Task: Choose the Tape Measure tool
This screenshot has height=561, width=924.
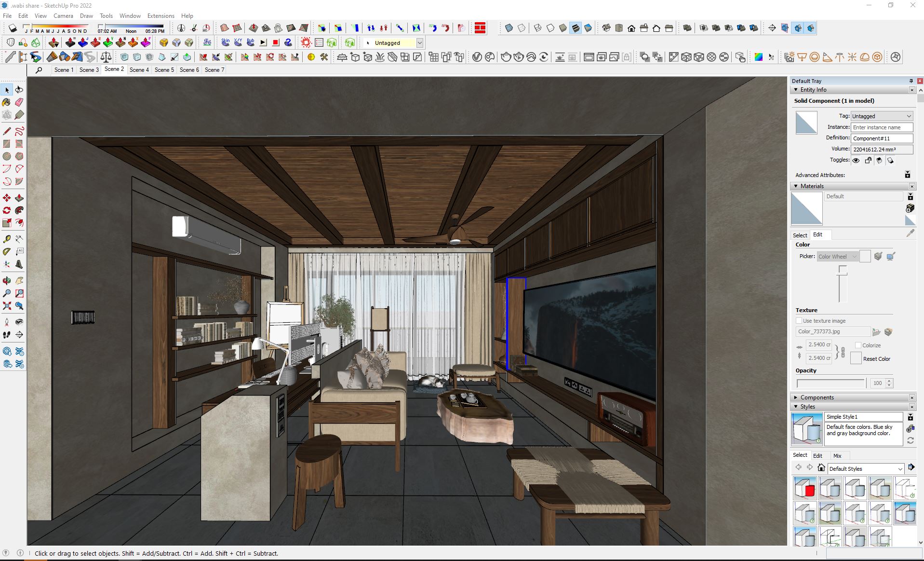Action: (x=7, y=239)
